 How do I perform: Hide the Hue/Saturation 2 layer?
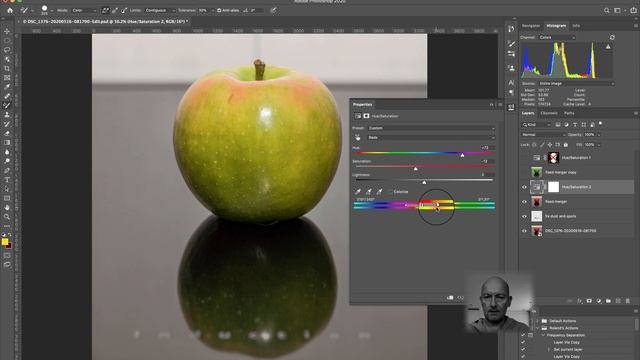tap(524, 187)
